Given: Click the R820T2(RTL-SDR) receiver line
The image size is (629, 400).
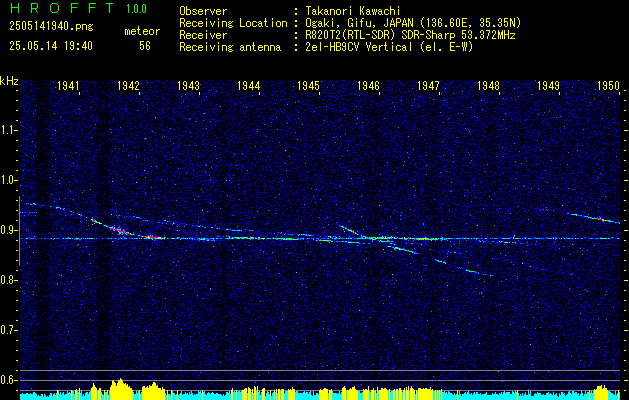Looking at the screenshot, I should [x=410, y=35].
